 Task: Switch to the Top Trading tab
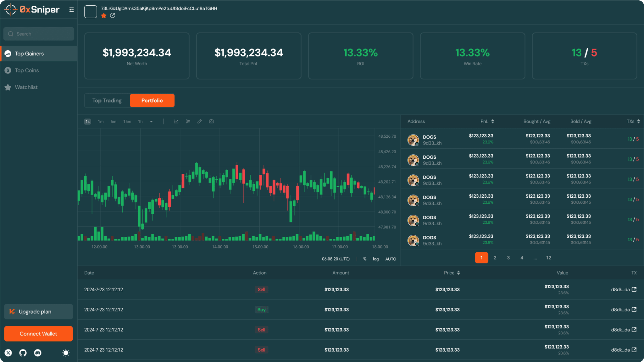point(107,101)
